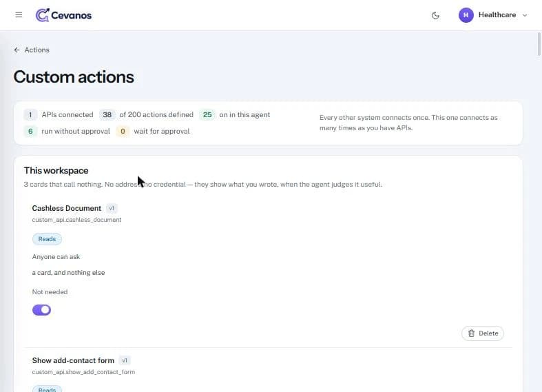
Task: Select the Cashless Document title
Action: click(67, 208)
